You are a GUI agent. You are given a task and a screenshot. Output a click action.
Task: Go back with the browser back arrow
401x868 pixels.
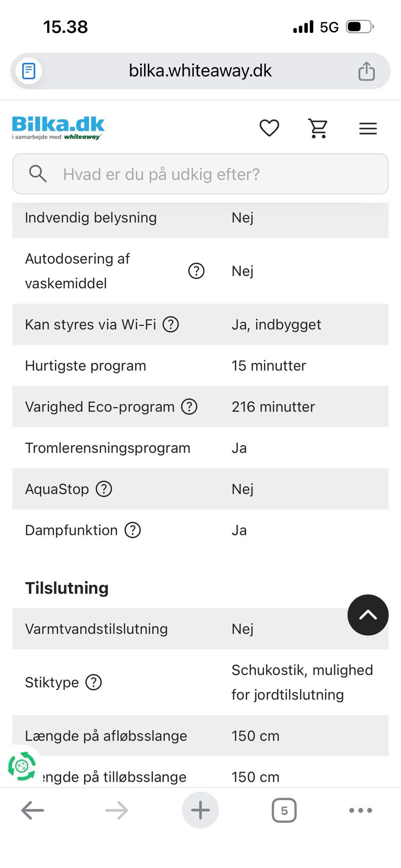33,810
